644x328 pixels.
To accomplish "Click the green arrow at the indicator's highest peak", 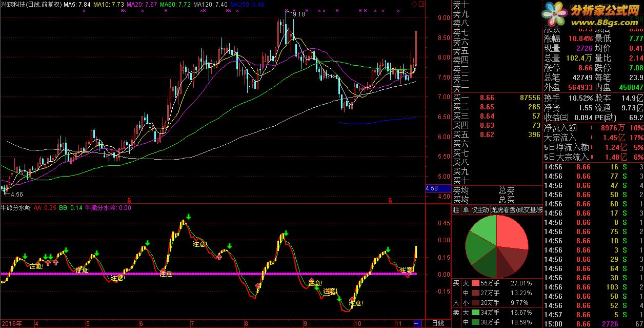I will pyautogui.click(x=189, y=217).
